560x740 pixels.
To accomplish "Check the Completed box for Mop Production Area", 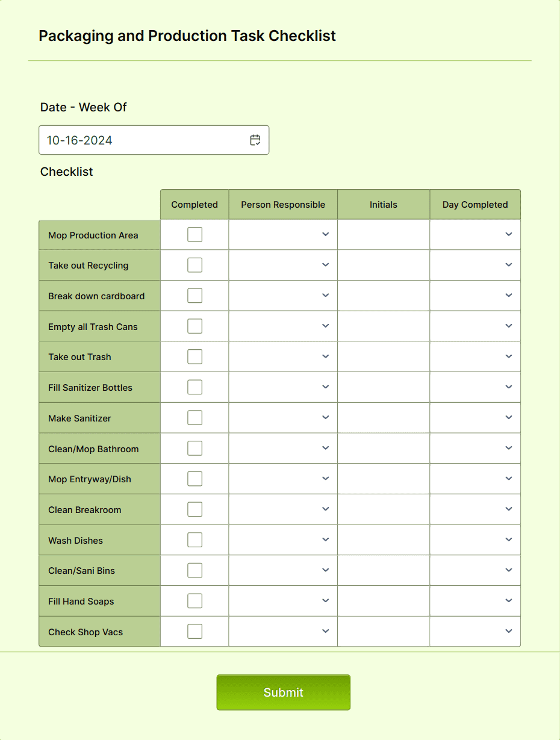I will click(194, 234).
